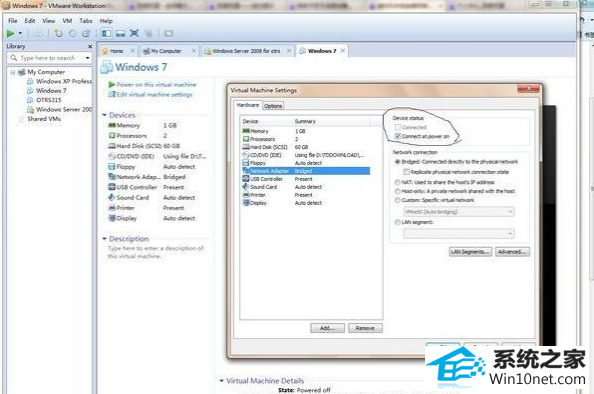
Task: Switch to Options tab in settings dialog
Action: pyautogui.click(x=273, y=106)
